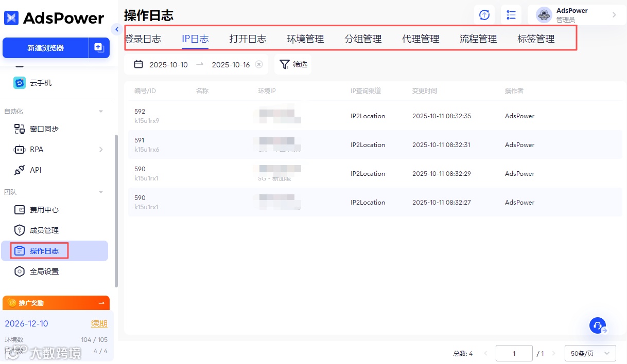Open the customer support headset icon
Screen dimensions: 627x364
[x=598, y=325]
